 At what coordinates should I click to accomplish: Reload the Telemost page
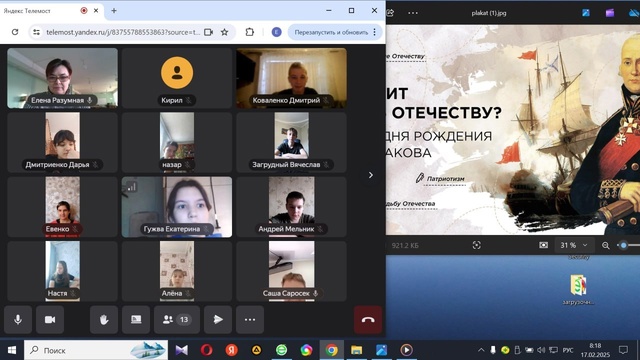click(x=15, y=32)
